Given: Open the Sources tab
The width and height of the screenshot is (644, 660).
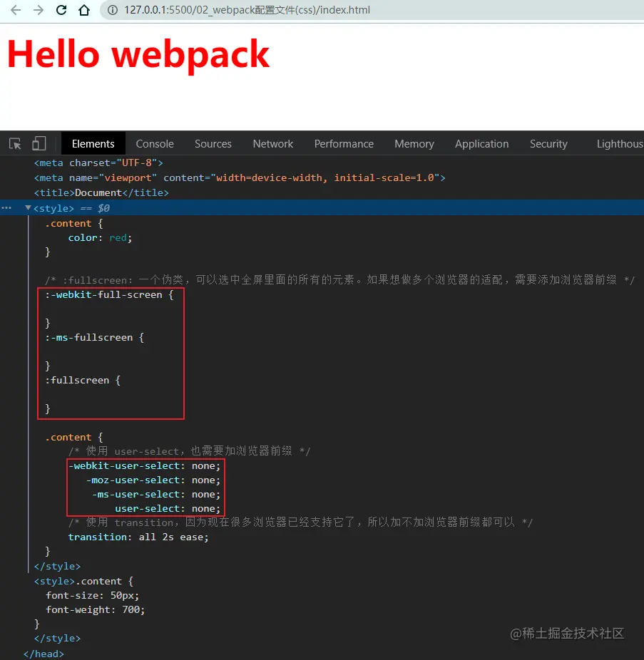Looking at the screenshot, I should [213, 143].
